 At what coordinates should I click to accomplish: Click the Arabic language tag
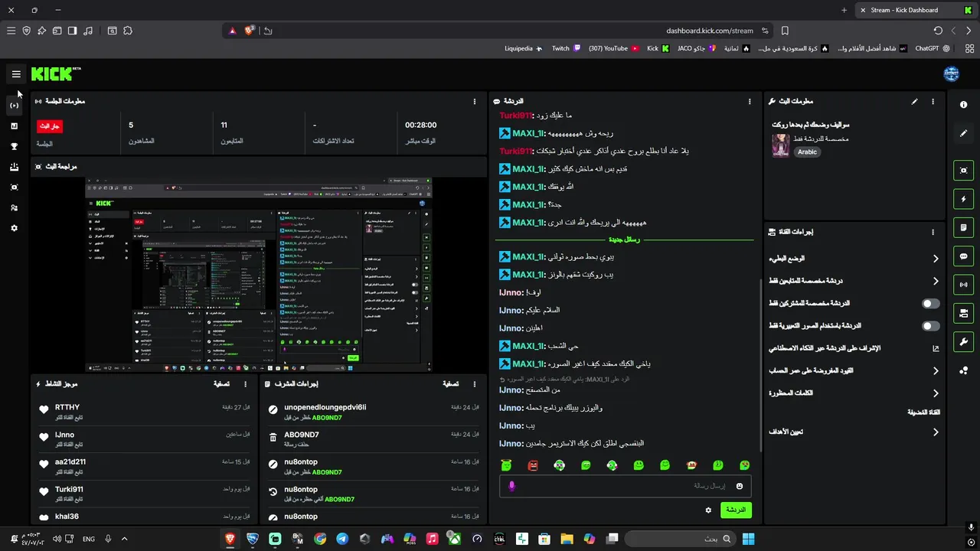pos(807,152)
